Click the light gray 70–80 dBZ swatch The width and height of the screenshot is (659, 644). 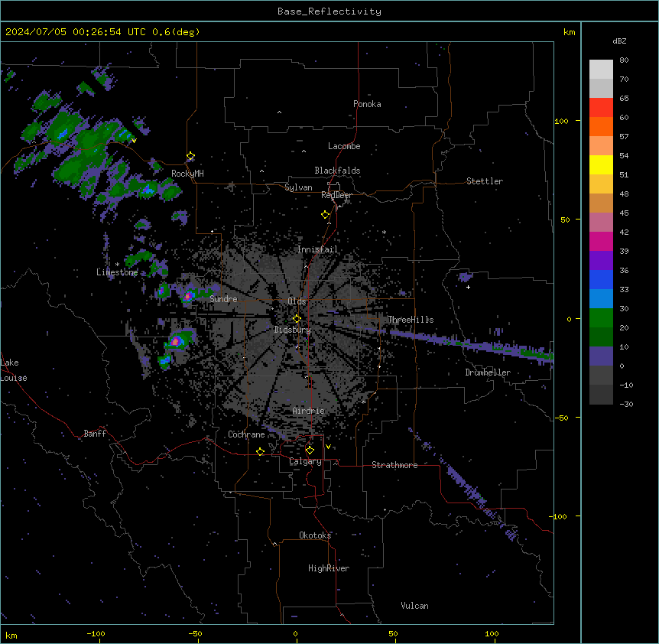[x=601, y=70]
